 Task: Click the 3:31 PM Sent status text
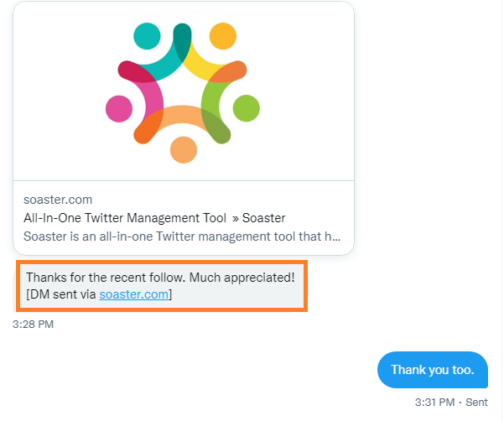tap(451, 402)
